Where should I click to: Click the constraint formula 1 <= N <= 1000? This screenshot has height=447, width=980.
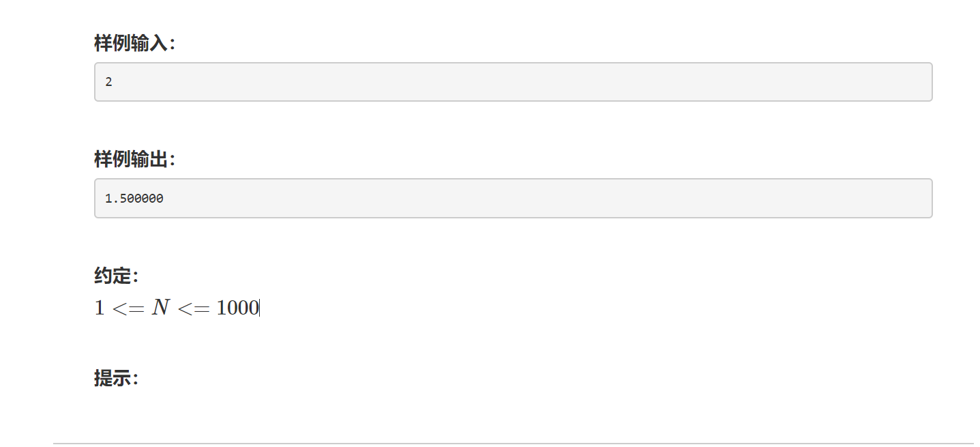pos(176,308)
